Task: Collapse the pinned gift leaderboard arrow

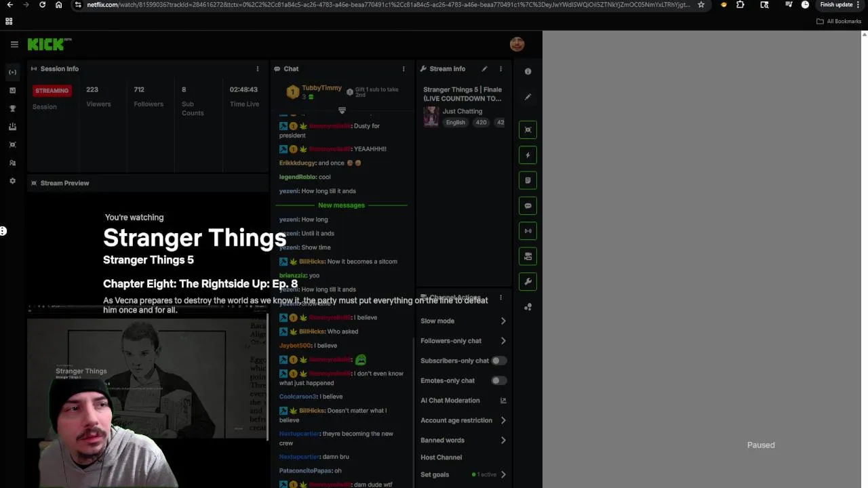Action: (x=342, y=110)
